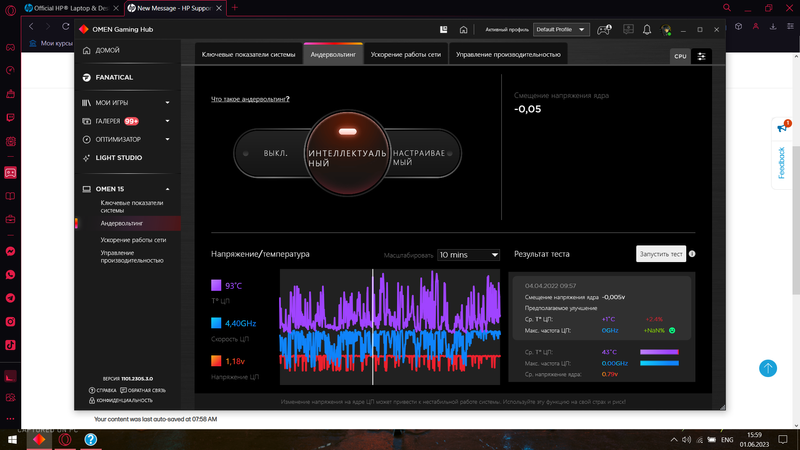The height and width of the screenshot is (450, 800).
Task: Open GX Control speedometer icon in sidebar
Action: [10, 70]
